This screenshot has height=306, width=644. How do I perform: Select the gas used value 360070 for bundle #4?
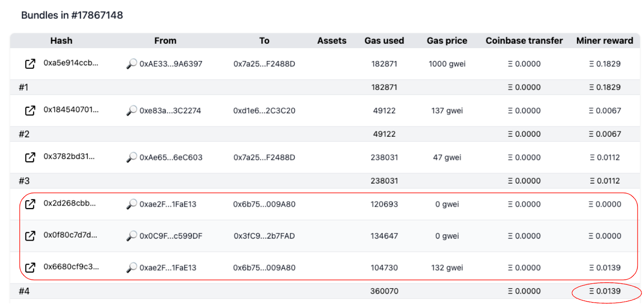click(x=384, y=291)
